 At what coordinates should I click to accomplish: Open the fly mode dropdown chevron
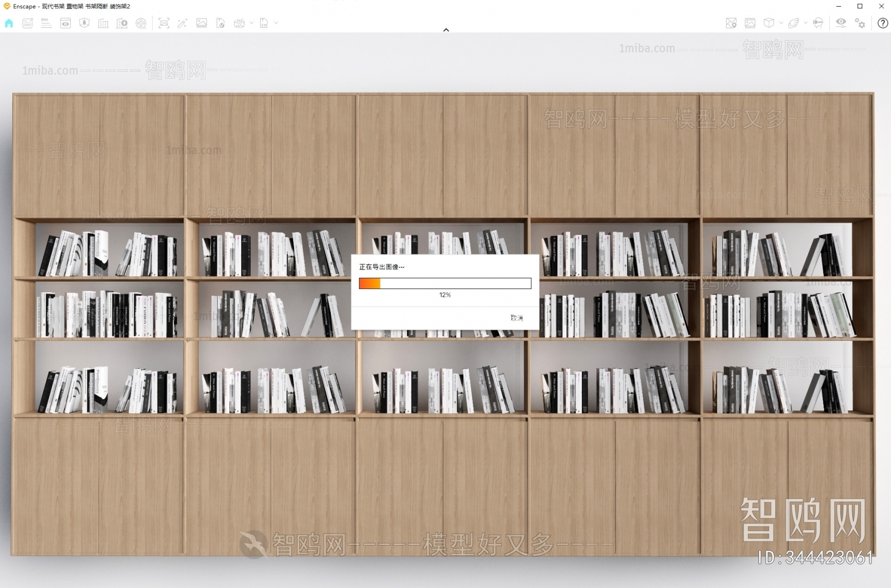805,23
